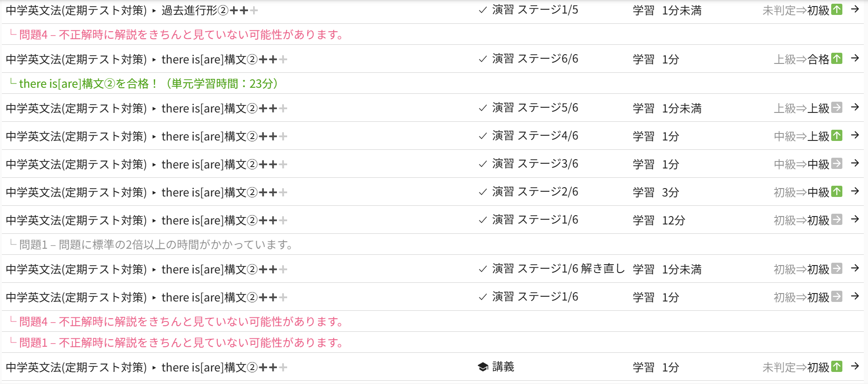Click the green up-arrow badge beside 初級⇒中級
The image size is (868, 385).
[837, 192]
